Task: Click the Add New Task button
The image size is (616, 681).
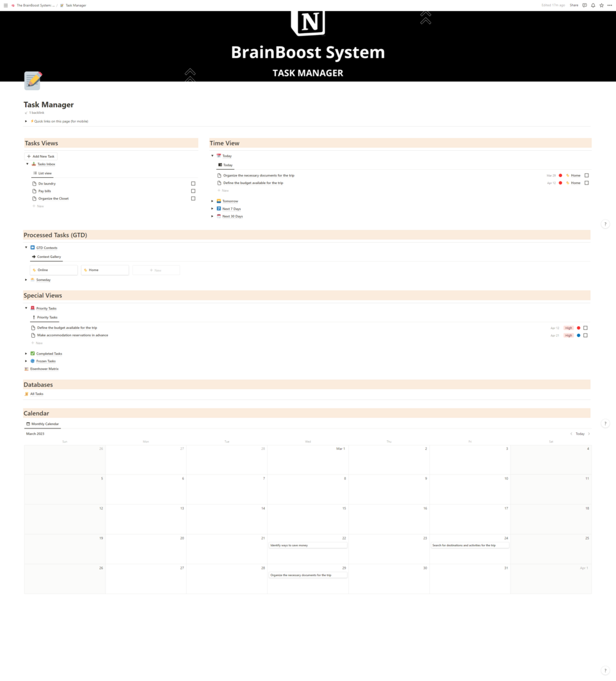Action: click(41, 156)
